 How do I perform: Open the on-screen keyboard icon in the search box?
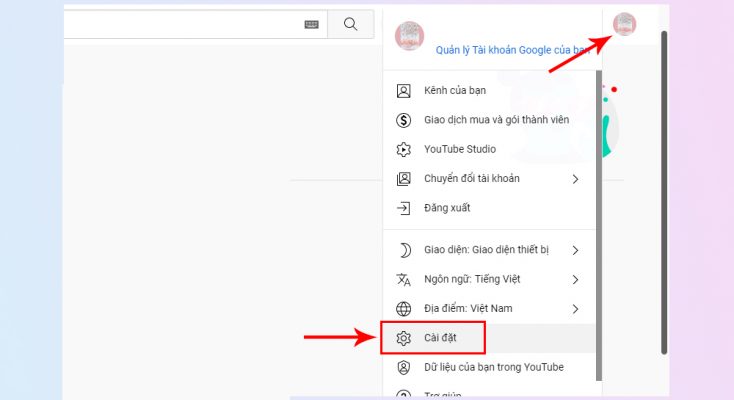[311, 24]
